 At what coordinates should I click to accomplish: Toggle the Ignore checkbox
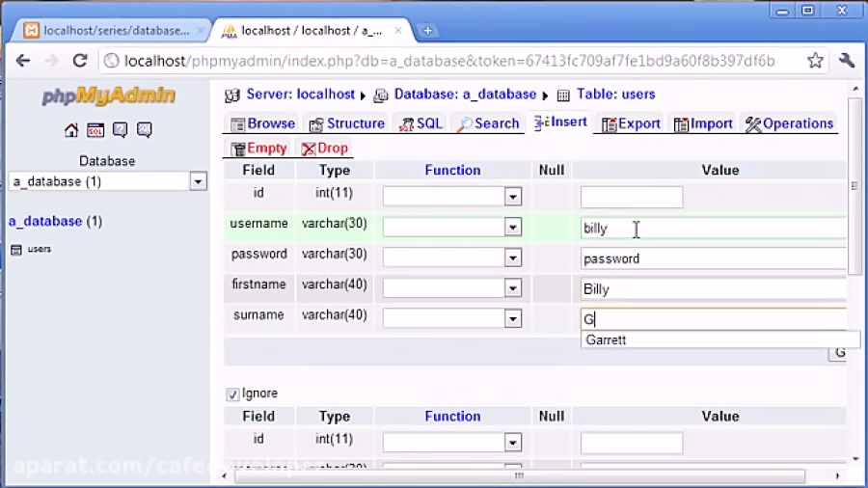(232, 393)
